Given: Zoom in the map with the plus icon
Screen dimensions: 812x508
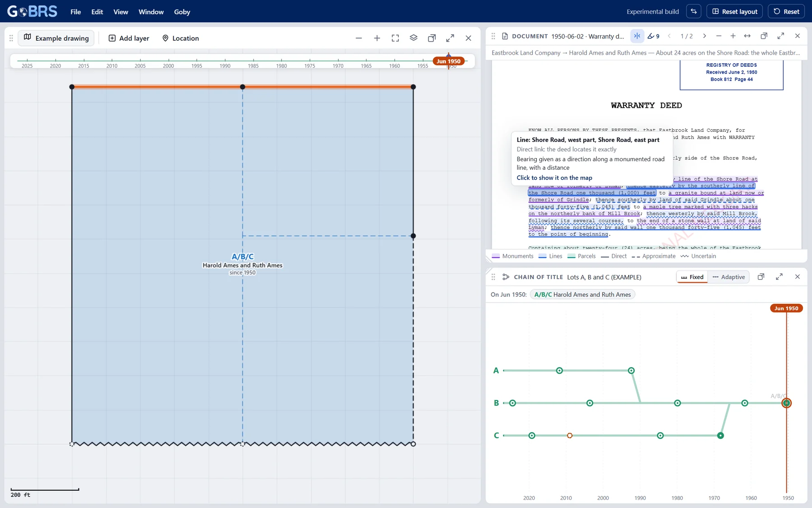Looking at the screenshot, I should click(377, 38).
